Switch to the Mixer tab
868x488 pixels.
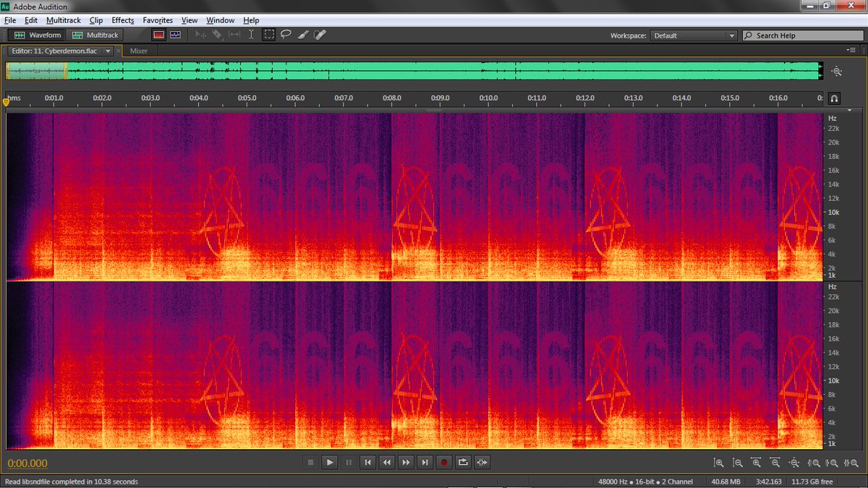pos(139,51)
